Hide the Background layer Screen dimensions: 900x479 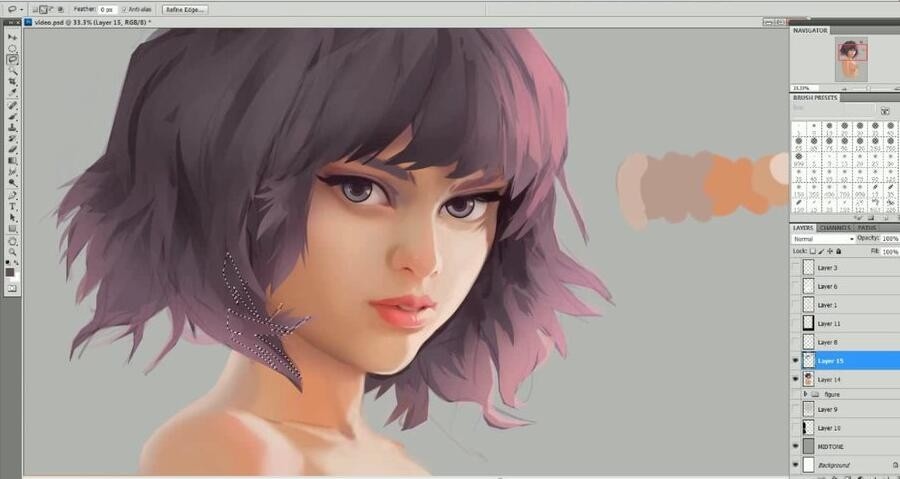[x=796, y=465]
